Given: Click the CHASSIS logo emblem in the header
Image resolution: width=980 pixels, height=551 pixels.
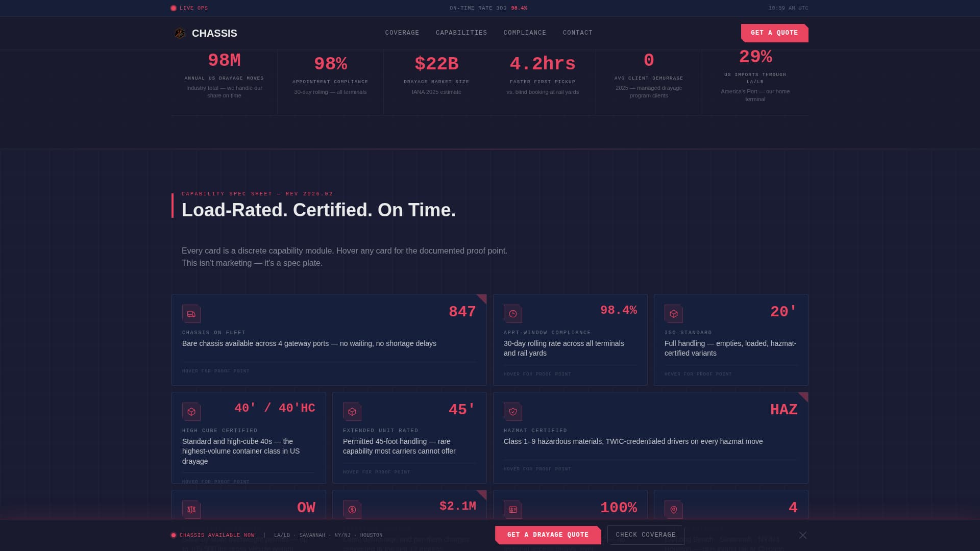Looking at the screenshot, I should [179, 33].
